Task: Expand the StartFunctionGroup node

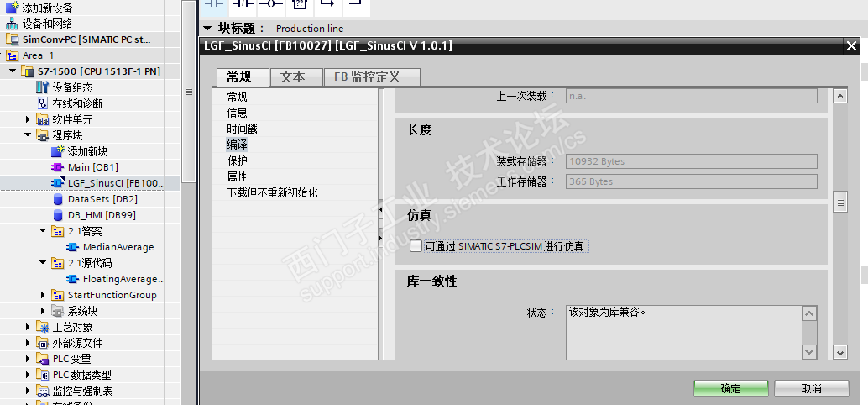Action: coord(43,295)
